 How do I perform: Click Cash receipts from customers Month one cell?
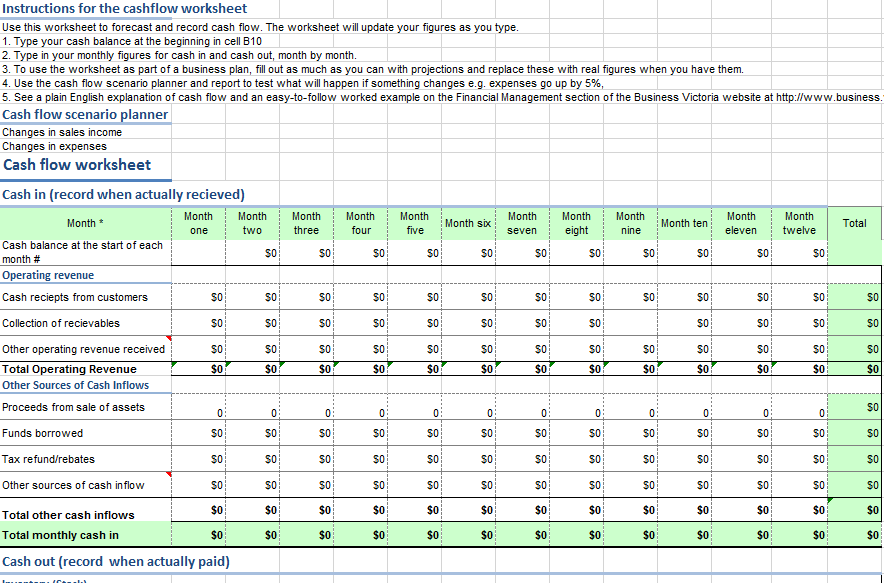click(x=198, y=297)
